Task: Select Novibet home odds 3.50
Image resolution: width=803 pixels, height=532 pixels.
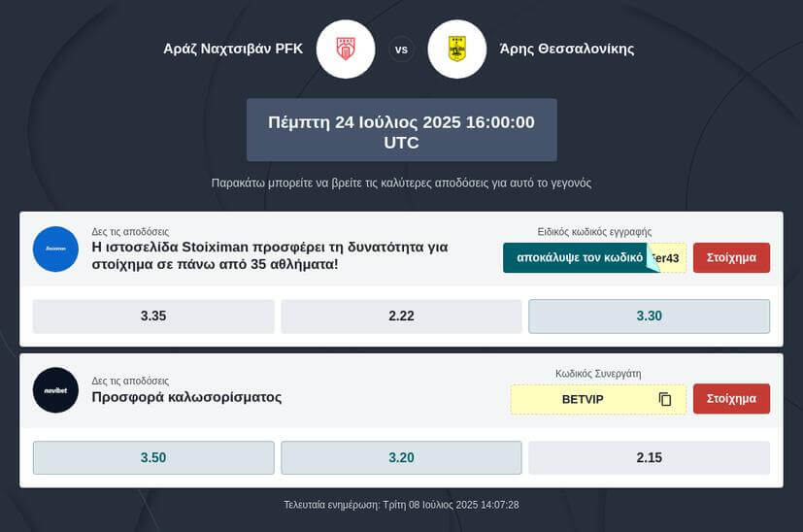Action: point(153,458)
